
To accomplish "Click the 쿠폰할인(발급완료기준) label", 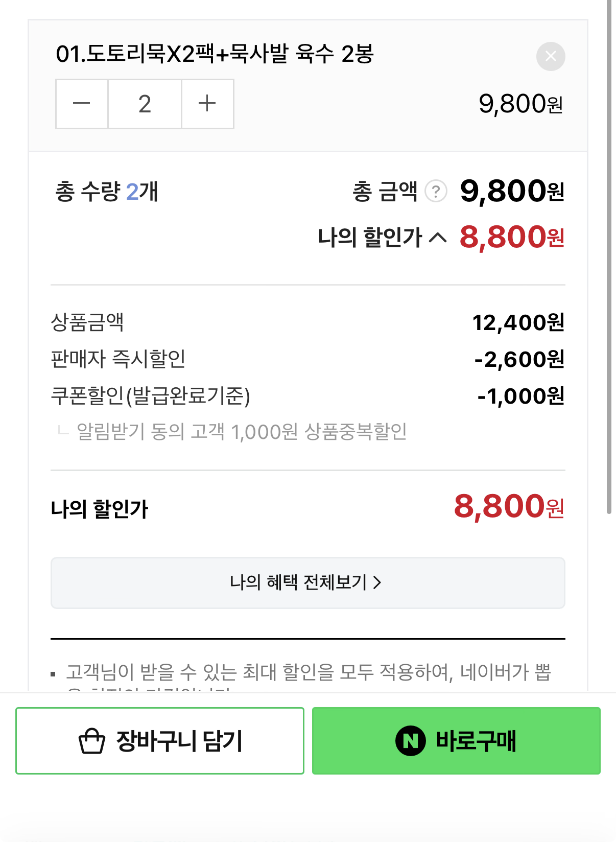I will [150, 395].
